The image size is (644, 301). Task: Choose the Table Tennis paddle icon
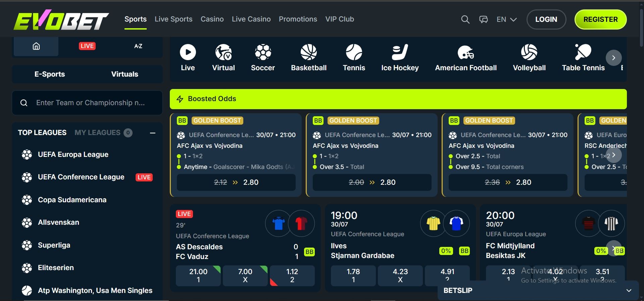(583, 52)
